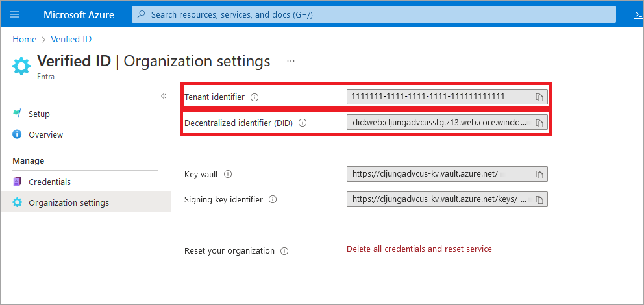The height and width of the screenshot is (305, 644).
Task: Copy the Tenant identifier value
Action: pos(539,97)
